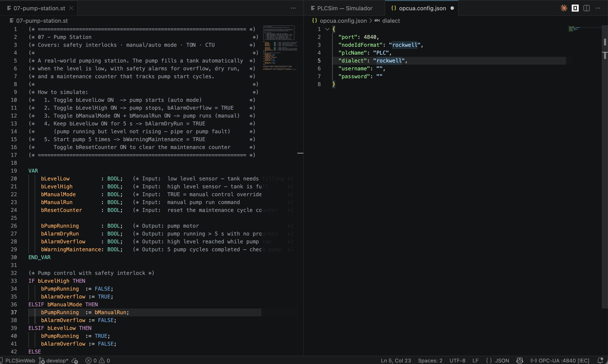Show errors count in status bar

pos(91,360)
